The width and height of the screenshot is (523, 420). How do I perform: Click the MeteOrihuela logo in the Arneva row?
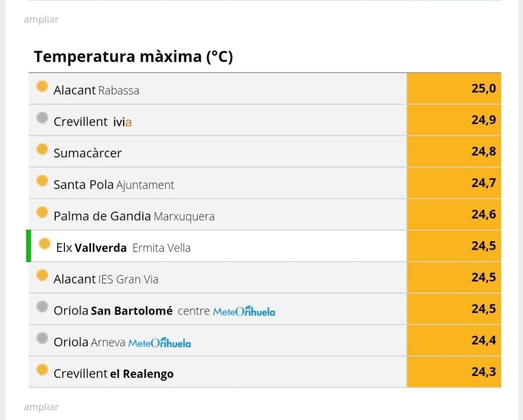(x=159, y=343)
